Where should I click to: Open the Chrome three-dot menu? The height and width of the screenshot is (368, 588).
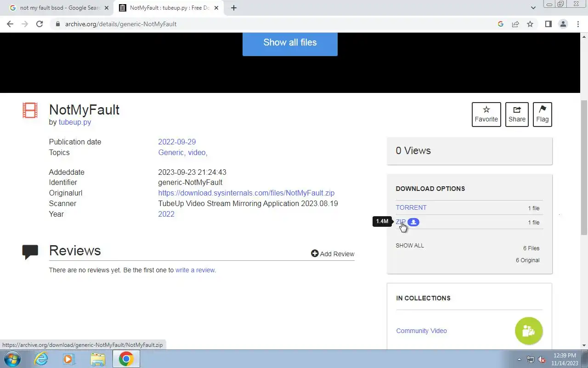[578, 24]
